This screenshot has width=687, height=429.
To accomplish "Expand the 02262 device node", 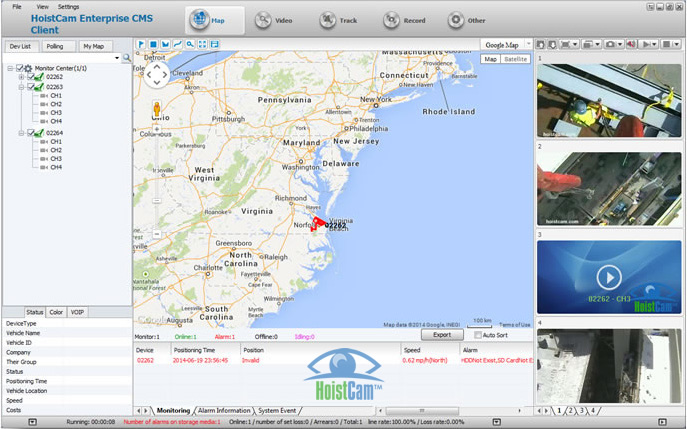I will tap(21, 77).
